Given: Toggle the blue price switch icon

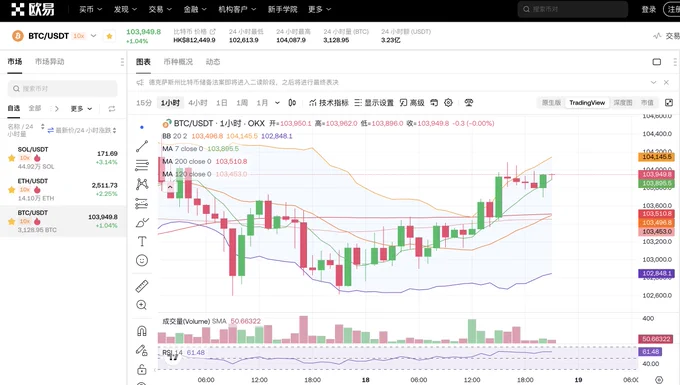Looking at the screenshot, I should [x=51, y=130].
